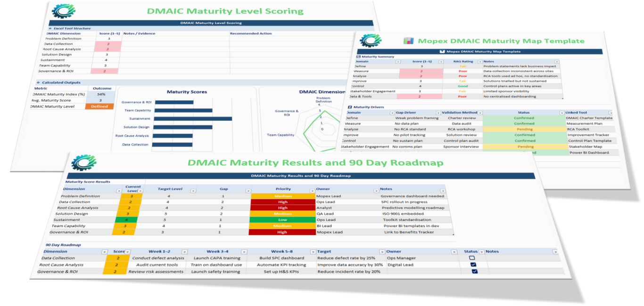Image resolution: width=644 pixels, height=306 pixels.
Task: Untick the Governance & ROI status checkbox
Action: pyautogui.click(x=474, y=272)
